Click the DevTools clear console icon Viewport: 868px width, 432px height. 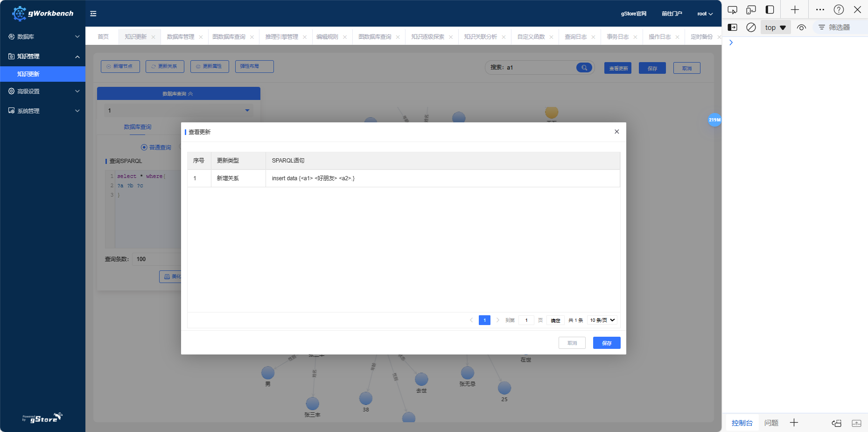(751, 28)
